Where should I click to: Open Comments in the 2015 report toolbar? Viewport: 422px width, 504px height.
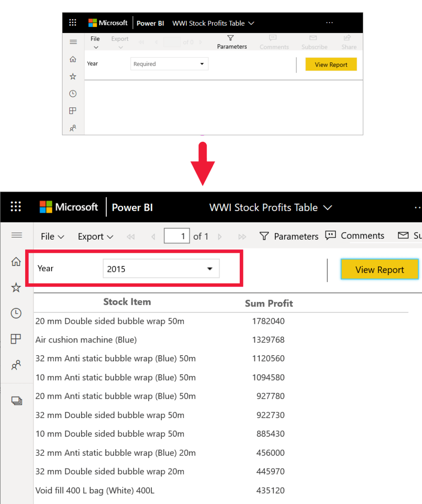355,235
